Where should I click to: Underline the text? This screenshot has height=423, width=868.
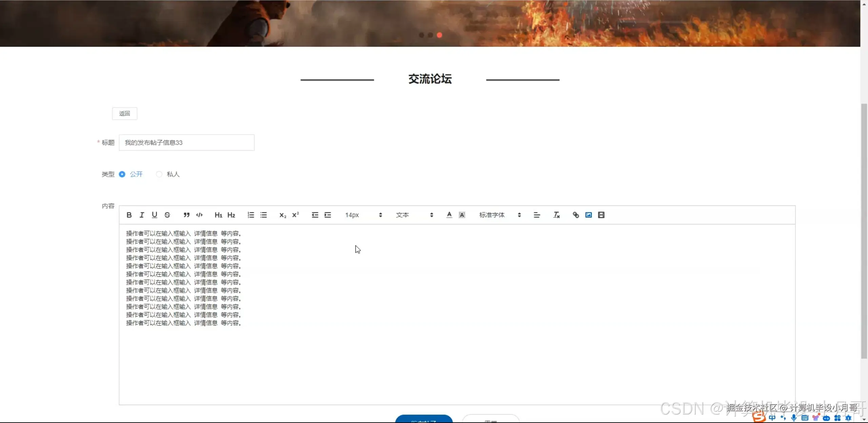pyautogui.click(x=155, y=215)
